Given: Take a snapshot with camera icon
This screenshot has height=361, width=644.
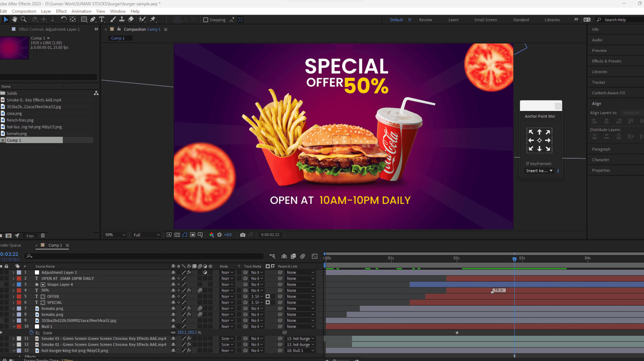Looking at the screenshot, I should (x=242, y=235).
